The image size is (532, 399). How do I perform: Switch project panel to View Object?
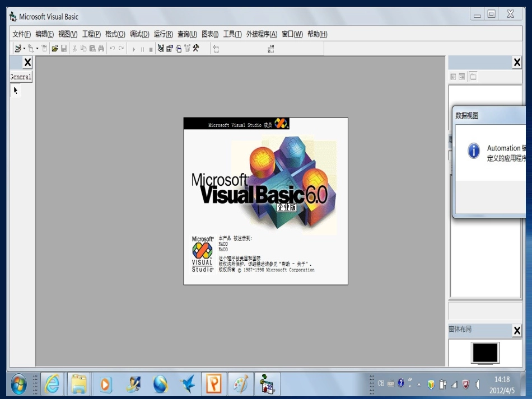point(462,77)
